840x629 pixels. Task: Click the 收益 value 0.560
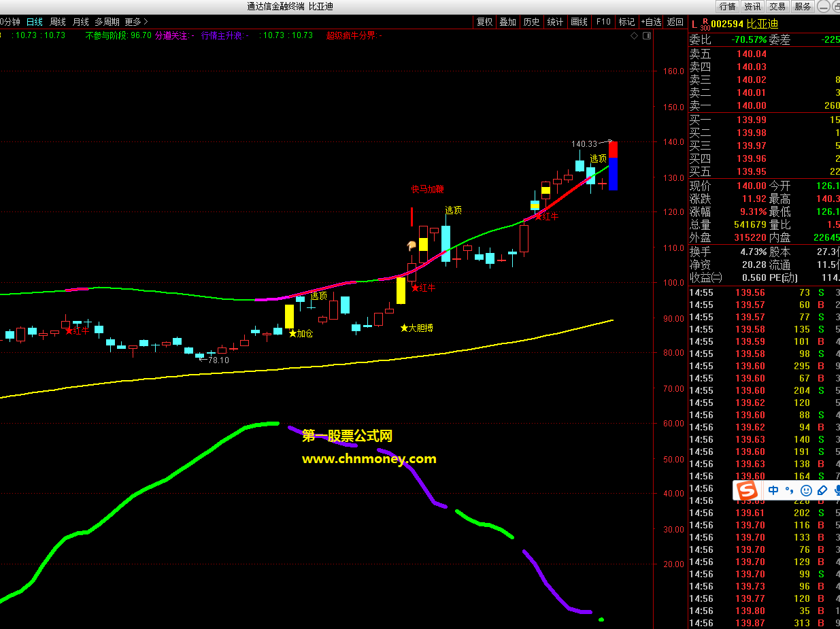point(754,277)
